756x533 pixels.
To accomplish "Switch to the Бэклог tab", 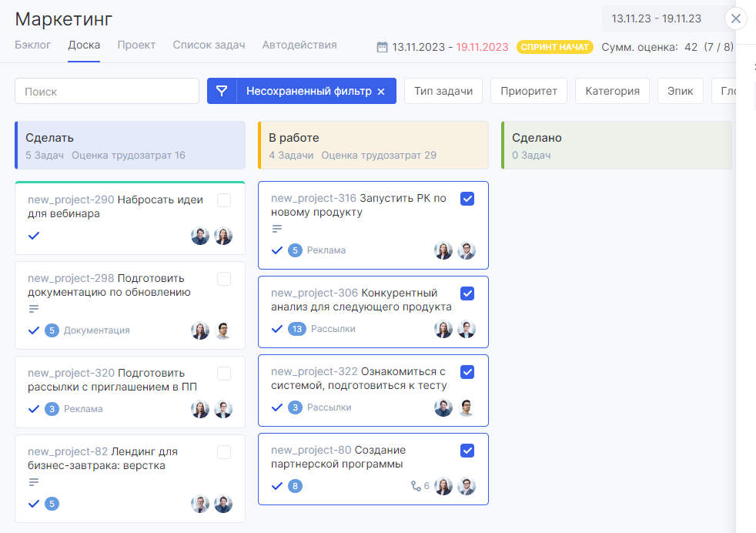I will pos(32,45).
